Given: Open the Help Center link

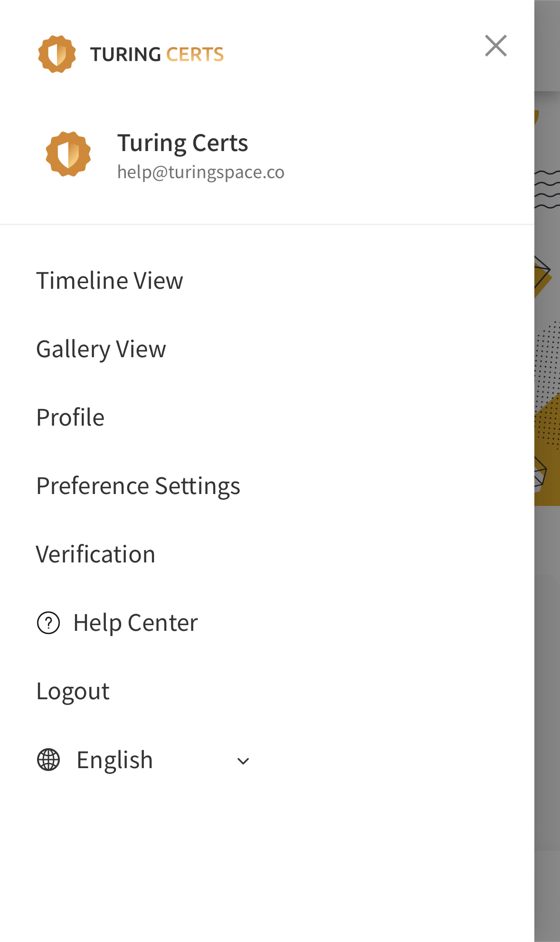Looking at the screenshot, I should pyautogui.click(x=135, y=623).
